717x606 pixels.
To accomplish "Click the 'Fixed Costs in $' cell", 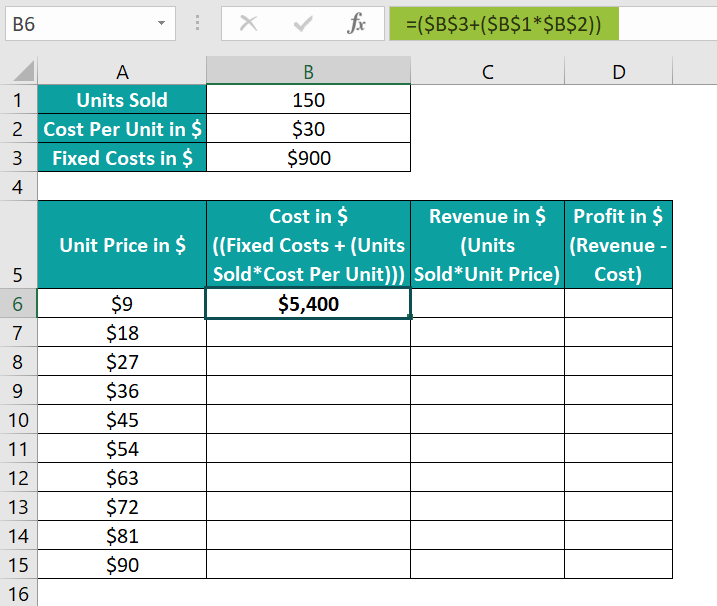I will coord(122,158).
